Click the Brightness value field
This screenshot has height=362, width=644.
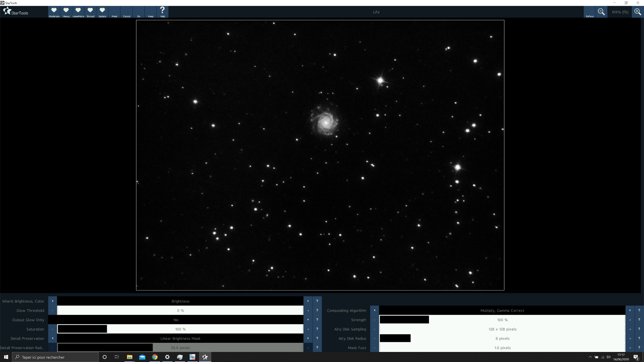tap(180, 301)
